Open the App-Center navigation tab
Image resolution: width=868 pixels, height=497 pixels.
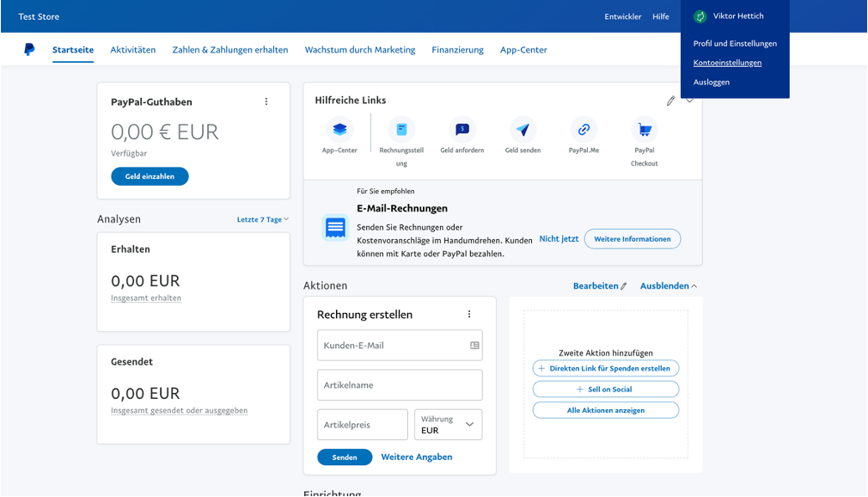(523, 50)
